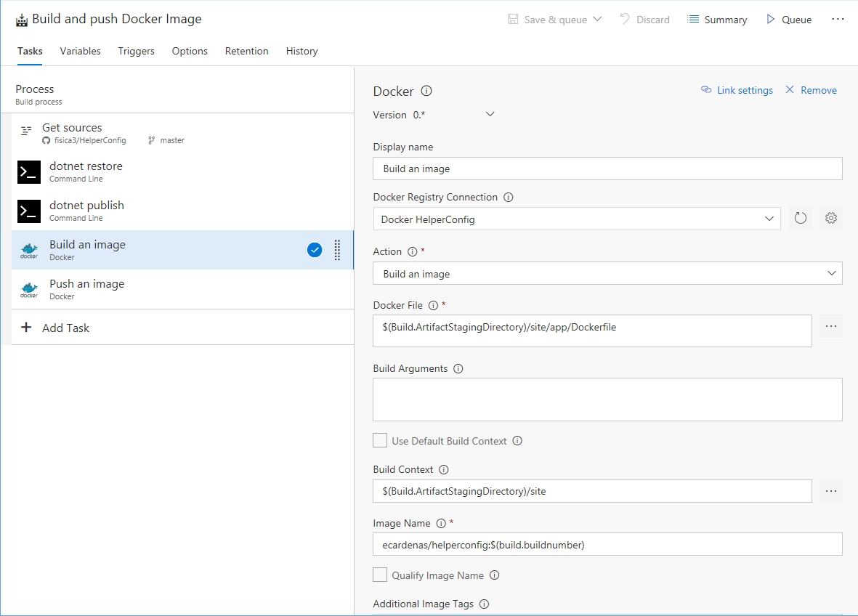Screen dimensions: 858x616
Task: Click the master branch label
Action: pyautogui.click(x=172, y=141)
